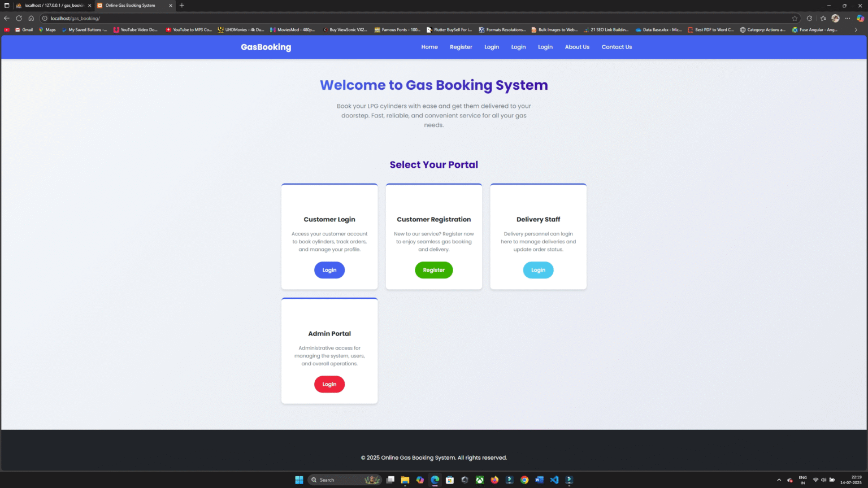Go back to the previous page
The height and width of the screenshot is (488, 868).
[x=6, y=18]
